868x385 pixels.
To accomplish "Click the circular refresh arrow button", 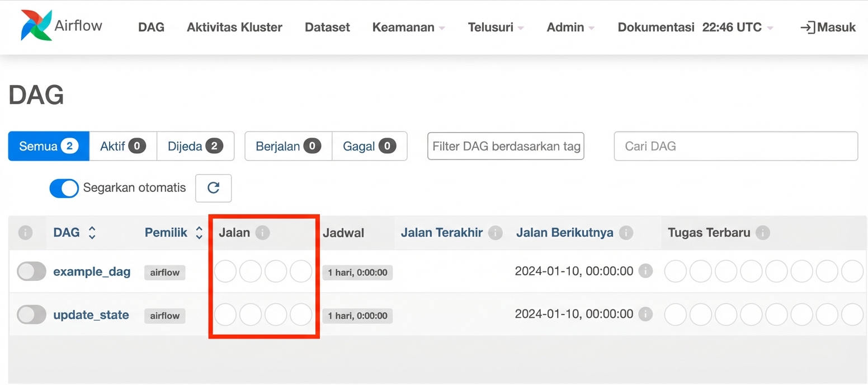I will [x=213, y=188].
